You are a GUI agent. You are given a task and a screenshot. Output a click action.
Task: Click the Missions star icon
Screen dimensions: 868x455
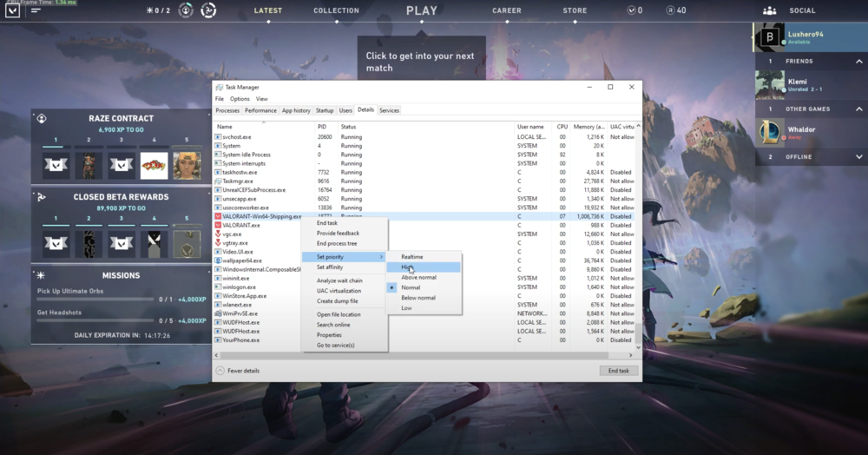(x=42, y=275)
